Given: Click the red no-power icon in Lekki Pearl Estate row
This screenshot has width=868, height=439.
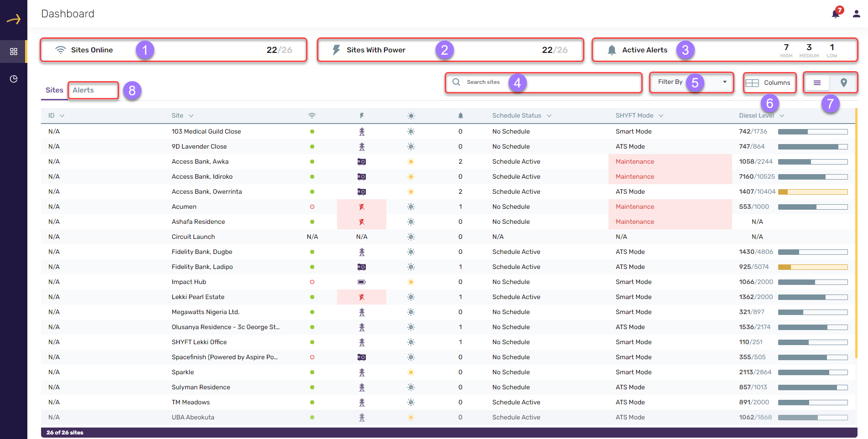Looking at the screenshot, I should [362, 297].
